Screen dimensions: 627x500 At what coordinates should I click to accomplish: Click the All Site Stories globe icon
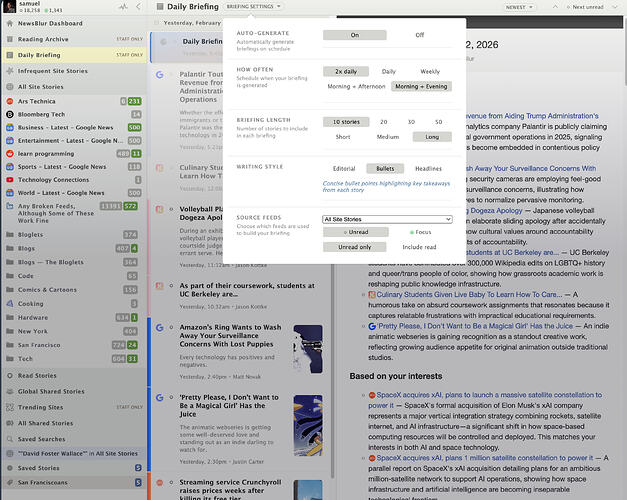click(10, 87)
